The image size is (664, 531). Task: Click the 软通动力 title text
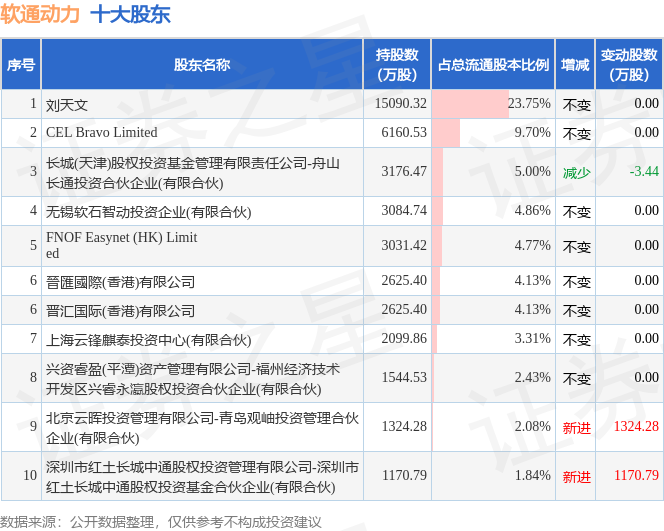(x=40, y=14)
